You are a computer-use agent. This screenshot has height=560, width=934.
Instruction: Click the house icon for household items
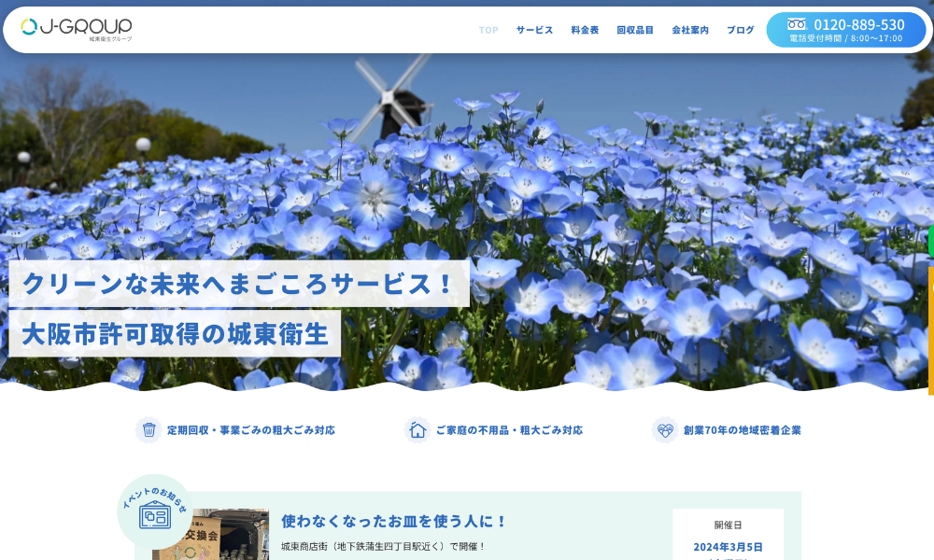417,430
